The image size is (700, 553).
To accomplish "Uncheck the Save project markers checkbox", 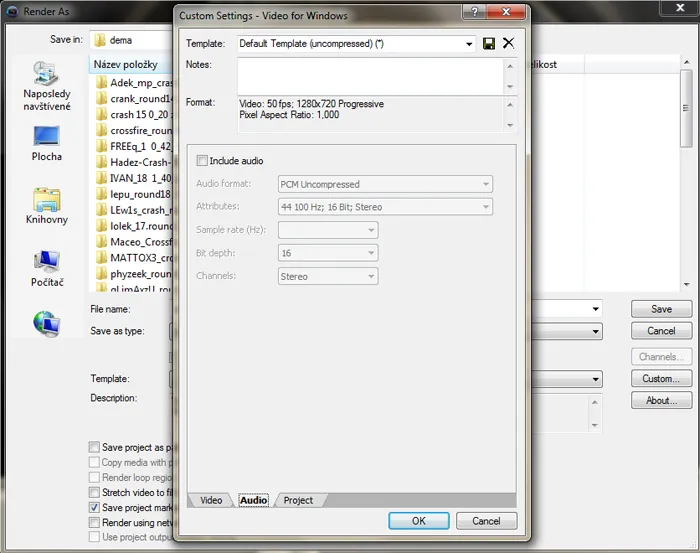I will click(x=94, y=508).
